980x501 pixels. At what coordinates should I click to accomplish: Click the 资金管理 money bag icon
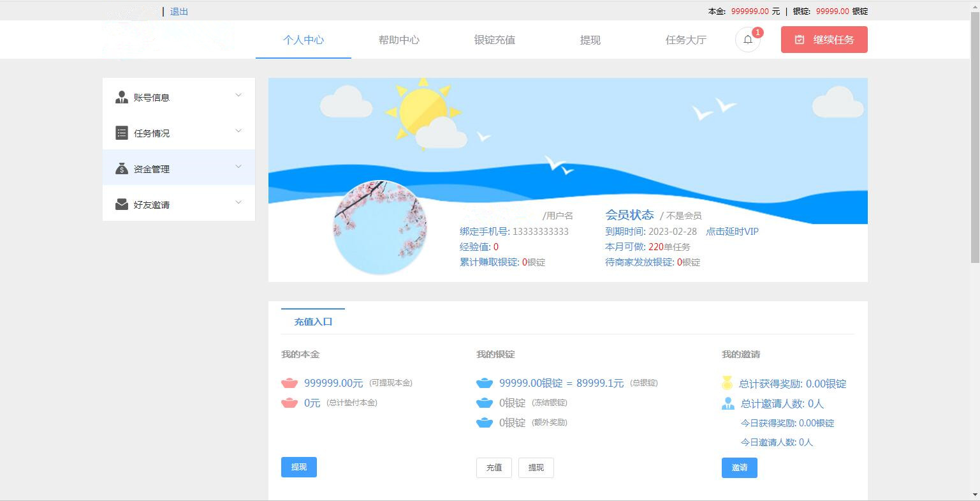coord(122,168)
